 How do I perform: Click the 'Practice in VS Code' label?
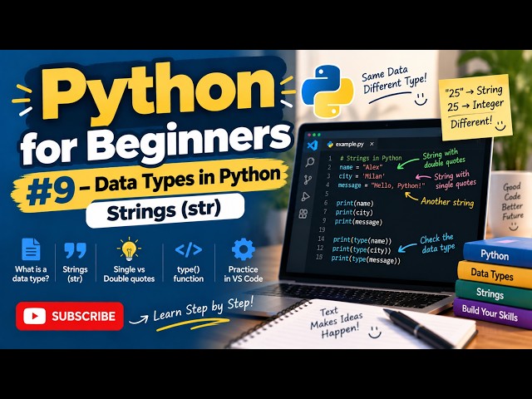tap(244, 273)
